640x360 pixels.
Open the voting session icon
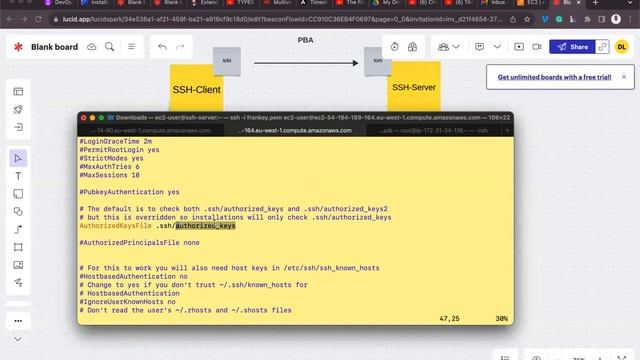click(x=412, y=47)
